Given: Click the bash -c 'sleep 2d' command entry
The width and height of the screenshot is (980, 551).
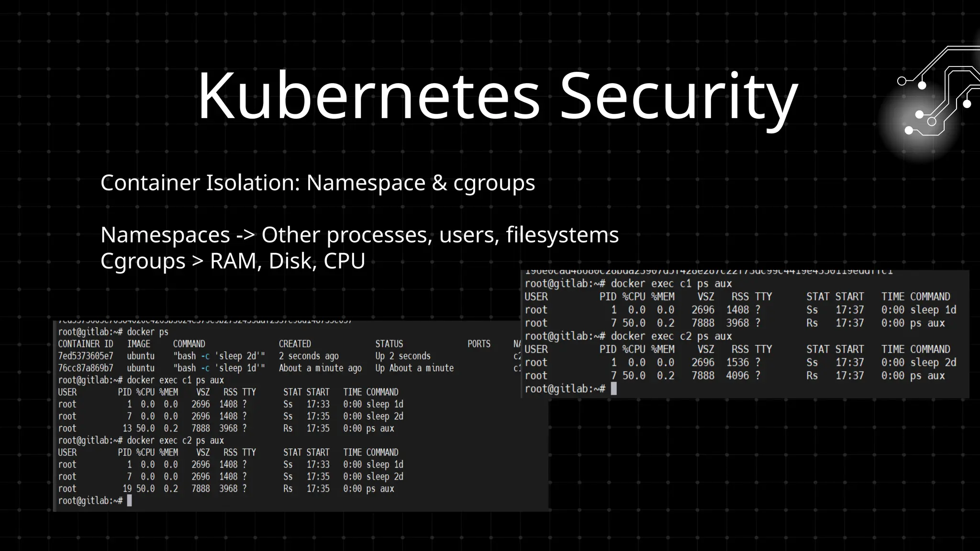Looking at the screenshot, I should point(219,356).
